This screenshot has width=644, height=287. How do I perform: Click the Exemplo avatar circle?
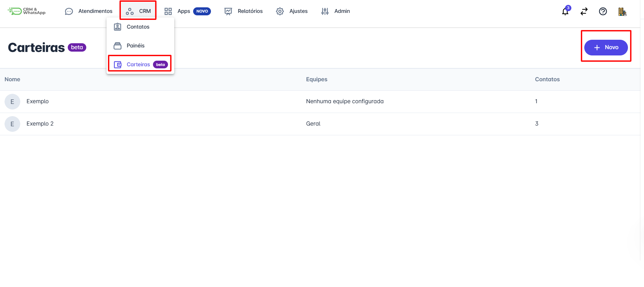click(12, 101)
